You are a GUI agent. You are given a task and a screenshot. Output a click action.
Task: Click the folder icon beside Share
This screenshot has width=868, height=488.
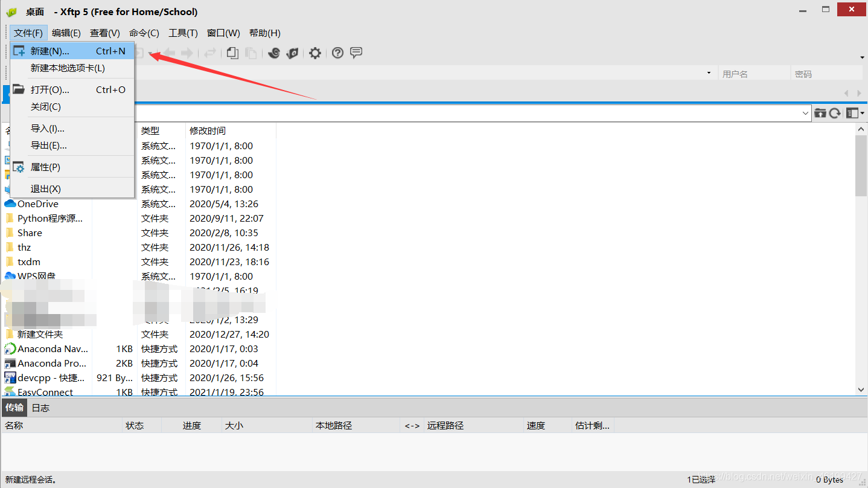[10, 233]
